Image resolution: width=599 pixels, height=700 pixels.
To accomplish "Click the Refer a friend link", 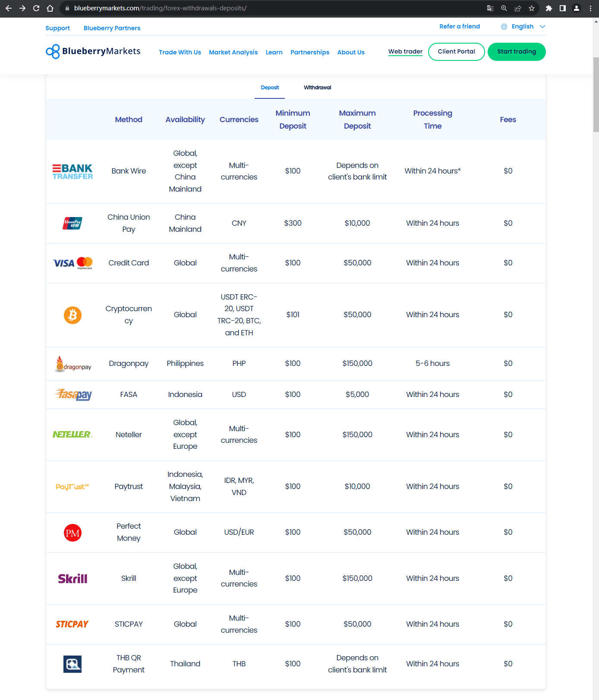I will [460, 27].
